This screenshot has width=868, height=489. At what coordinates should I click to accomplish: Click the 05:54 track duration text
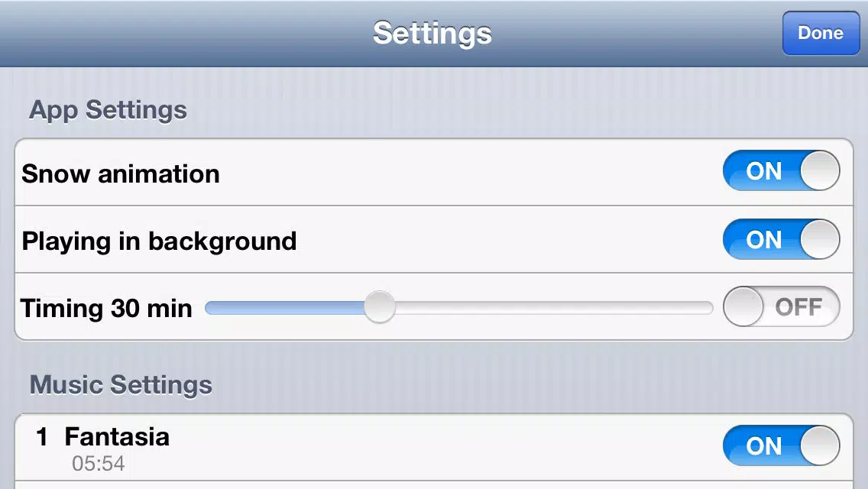click(99, 464)
